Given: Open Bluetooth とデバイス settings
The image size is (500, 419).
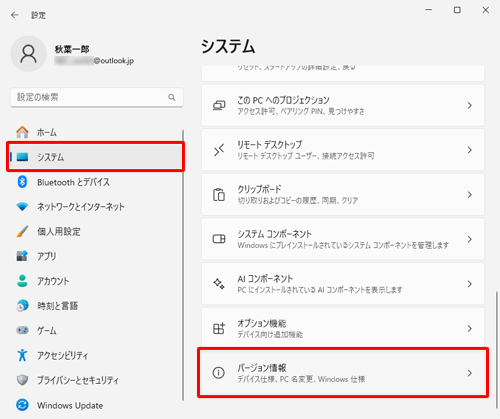Looking at the screenshot, I should (96, 182).
